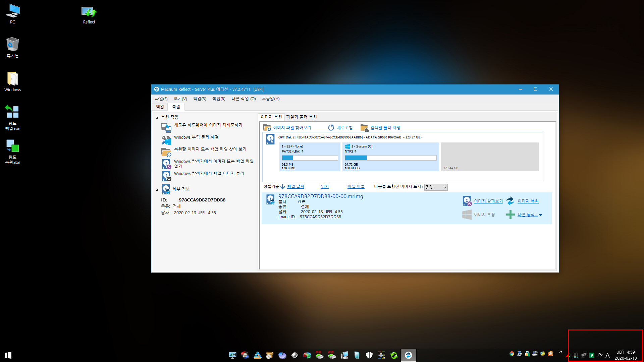Click the sort direction arrow next to 정렬기준
644x362 pixels.
click(x=282, y=186)
